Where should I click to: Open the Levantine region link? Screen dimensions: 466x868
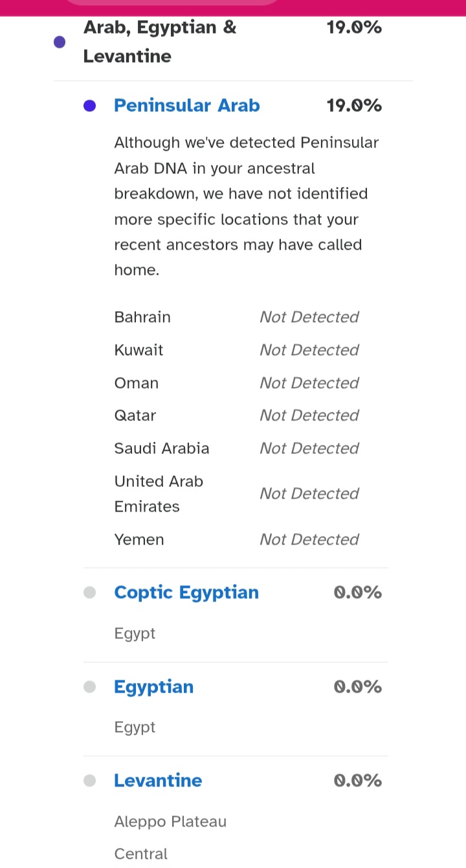pos(158,781)
